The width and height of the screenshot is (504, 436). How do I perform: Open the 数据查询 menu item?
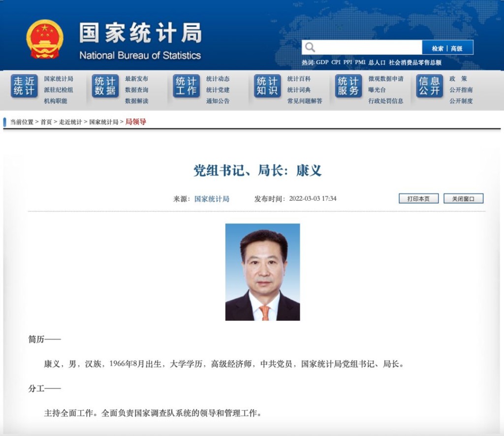pos(136,90)
